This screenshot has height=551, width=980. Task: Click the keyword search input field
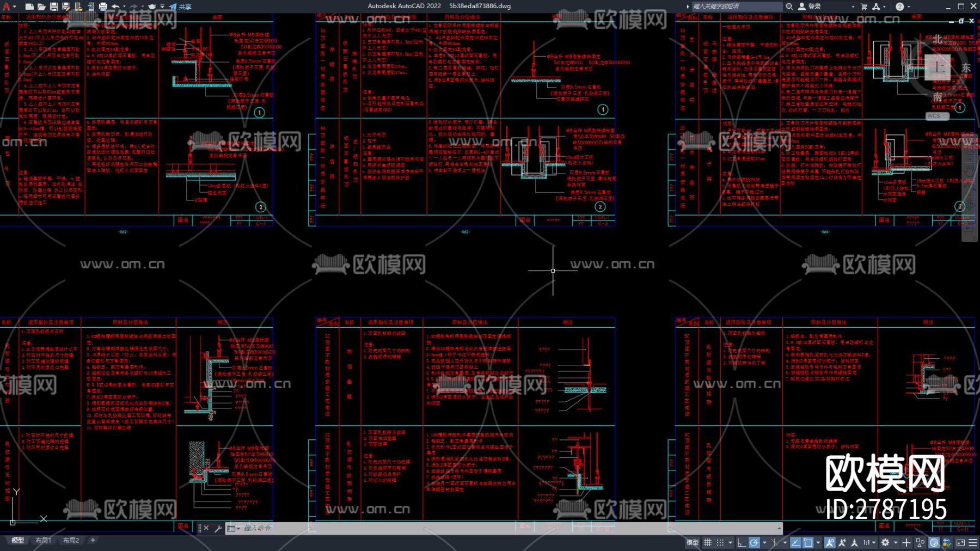pos(735,7)
